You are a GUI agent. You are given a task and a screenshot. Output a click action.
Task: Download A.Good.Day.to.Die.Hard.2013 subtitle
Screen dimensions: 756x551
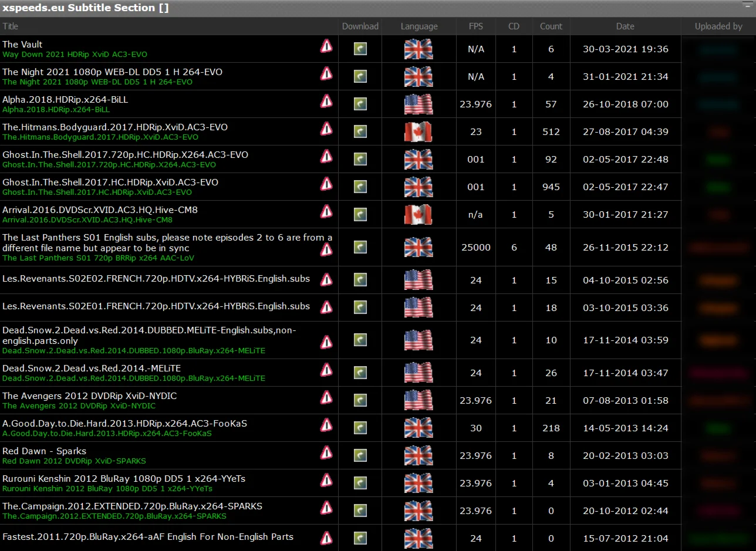360,428
